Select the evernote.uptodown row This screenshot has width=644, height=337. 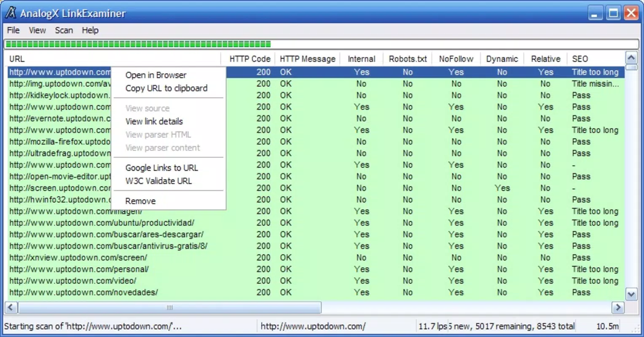pos(316,118)
